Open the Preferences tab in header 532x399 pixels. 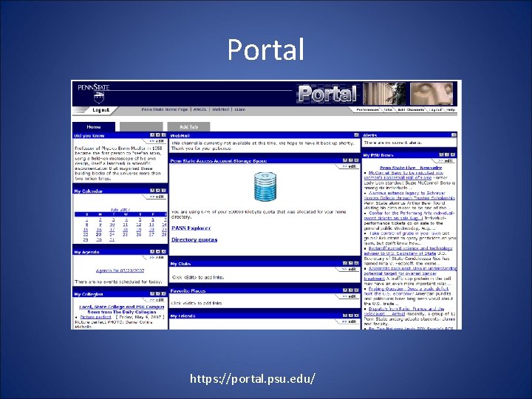pos(368,110)
